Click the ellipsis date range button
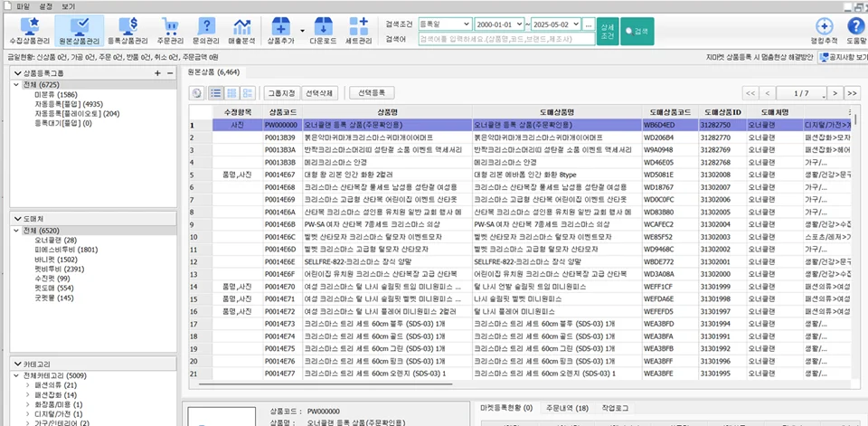 589,24
